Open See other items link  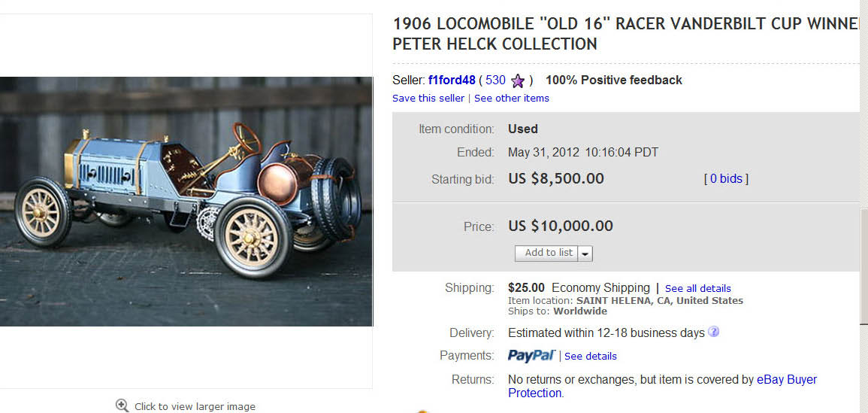pyautogui.click(x=512, y=99)
